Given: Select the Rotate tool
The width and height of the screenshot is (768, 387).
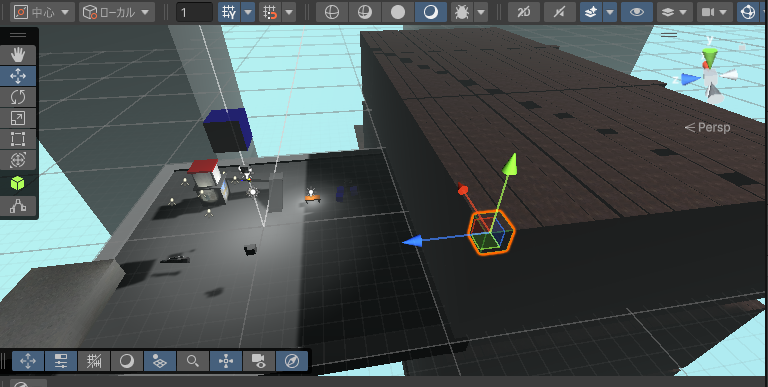Looking at the screenshot, I should pyautogui.click(x=18, y=97).
